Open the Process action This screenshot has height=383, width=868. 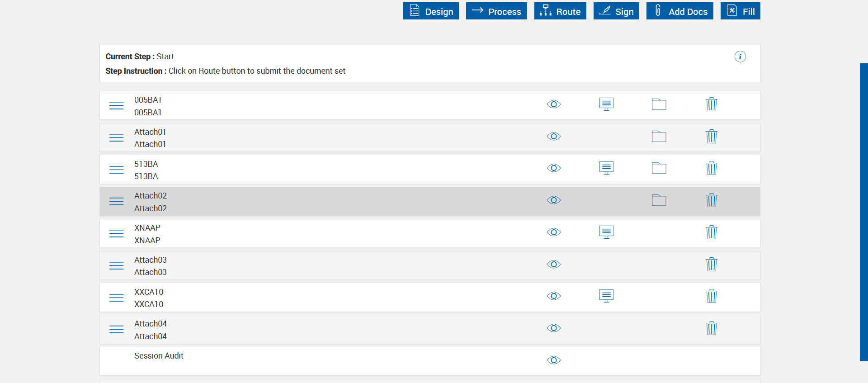(x=496, y=11)
